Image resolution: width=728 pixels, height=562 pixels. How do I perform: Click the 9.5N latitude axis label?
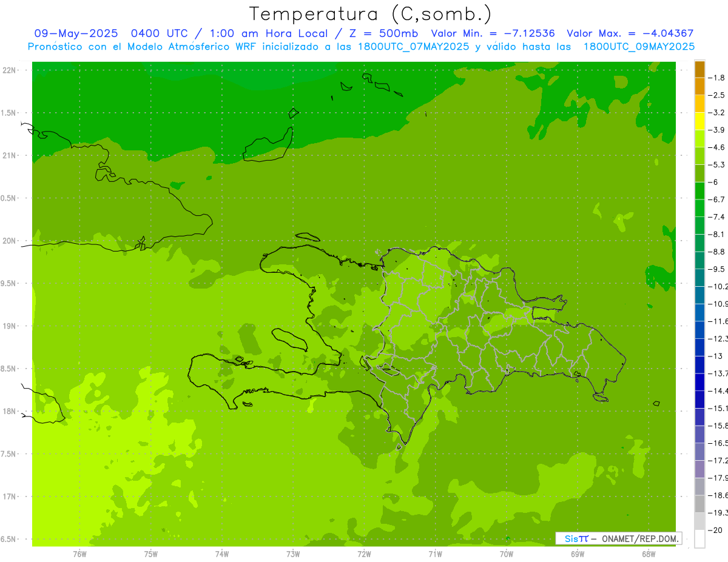(x=9, y=284)
